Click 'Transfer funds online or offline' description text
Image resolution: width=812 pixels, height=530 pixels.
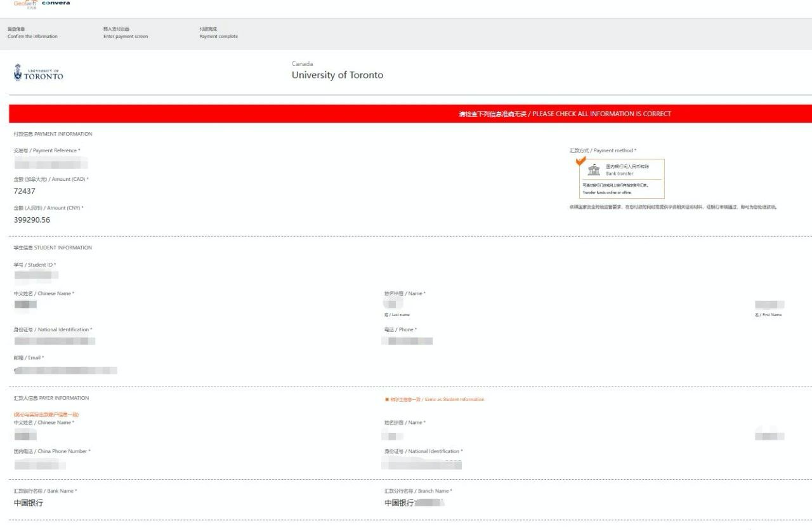(607, 192)
